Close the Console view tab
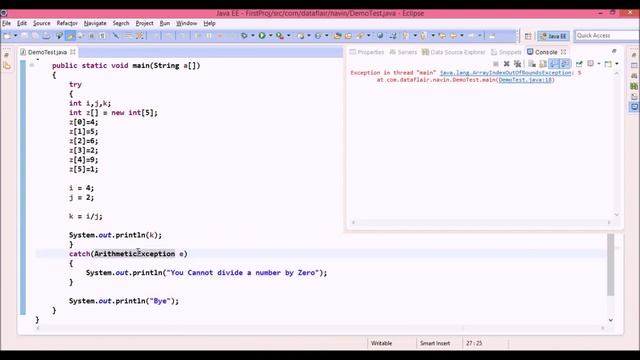 point(564,52)
